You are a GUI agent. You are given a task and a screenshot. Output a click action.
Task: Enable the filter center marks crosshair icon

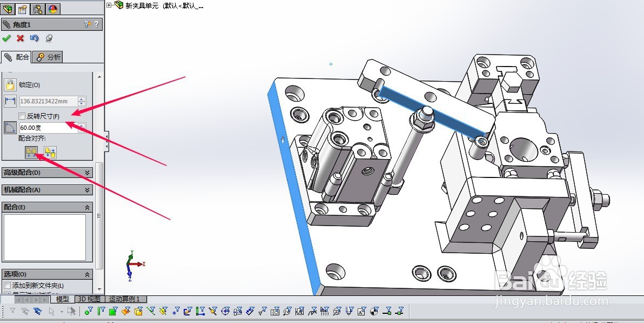click(225, 311)
